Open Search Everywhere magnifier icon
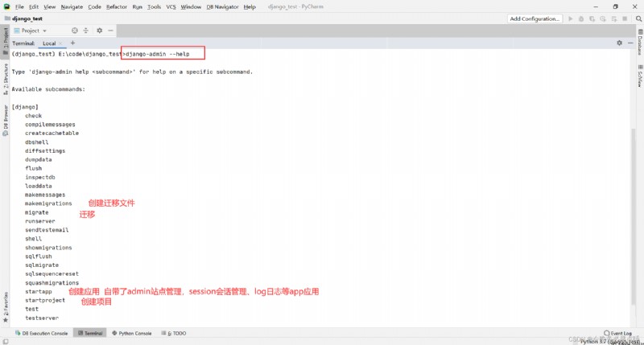Screen dimensions: 644x345 click(x=638, y=18)
